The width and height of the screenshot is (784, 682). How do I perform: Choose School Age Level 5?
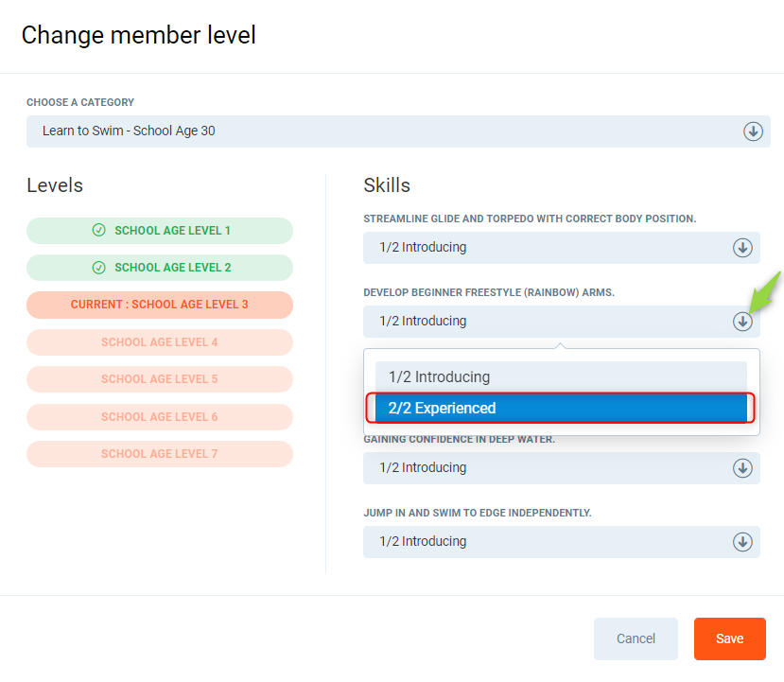pyautogui.click(x=160, y=379)
